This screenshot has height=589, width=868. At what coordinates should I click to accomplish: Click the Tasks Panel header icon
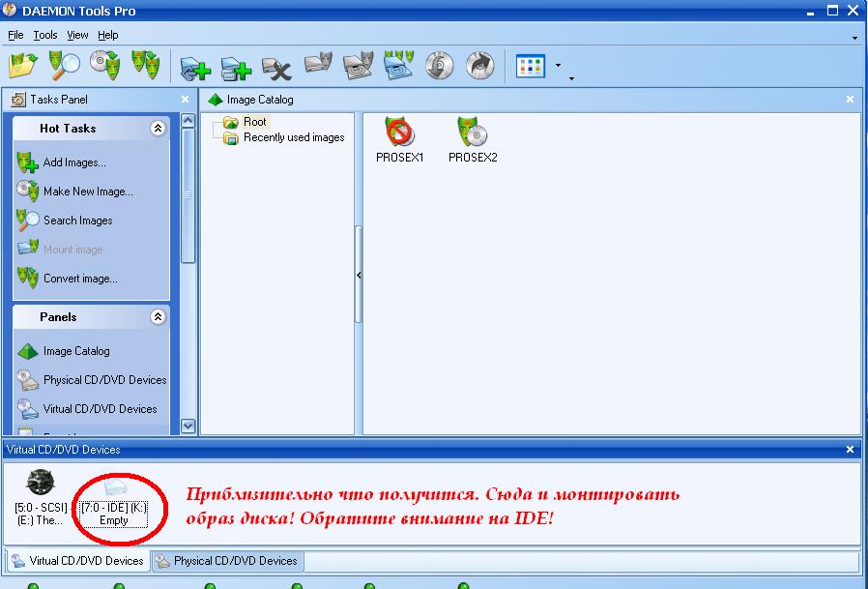[x=18, y=100]
